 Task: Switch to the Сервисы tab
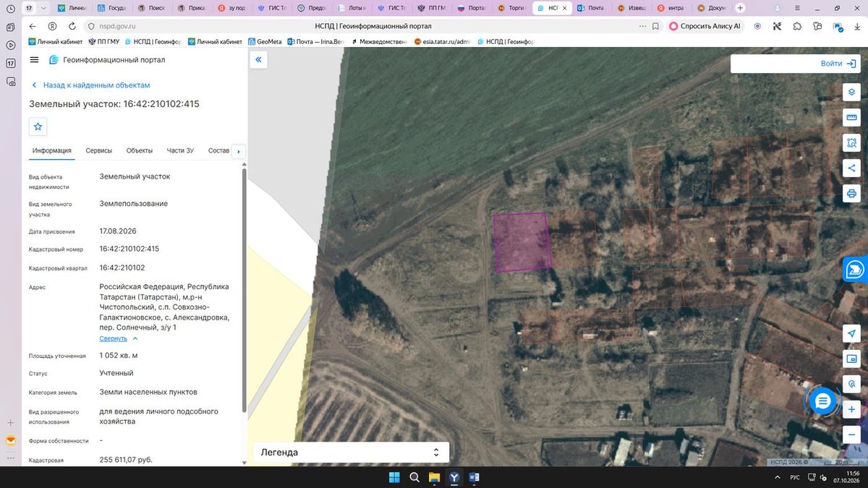pos(99,150)
